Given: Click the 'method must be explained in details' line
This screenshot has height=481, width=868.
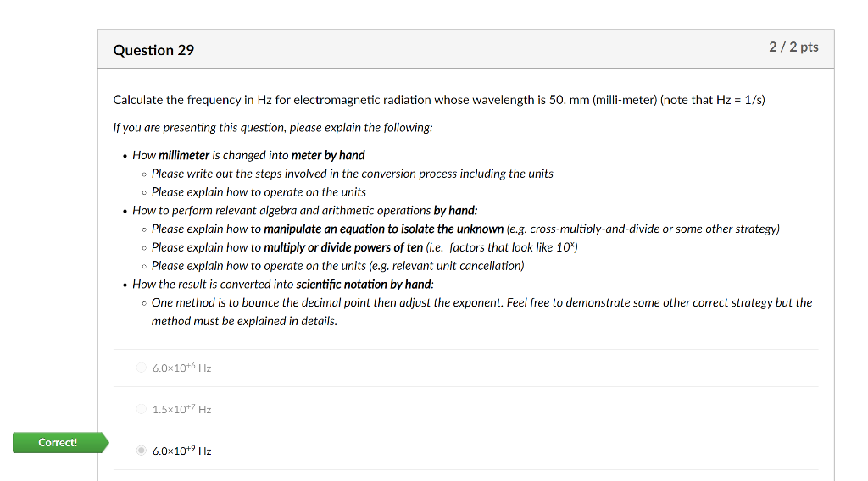Looking at the screenshot, I should 244,321.
